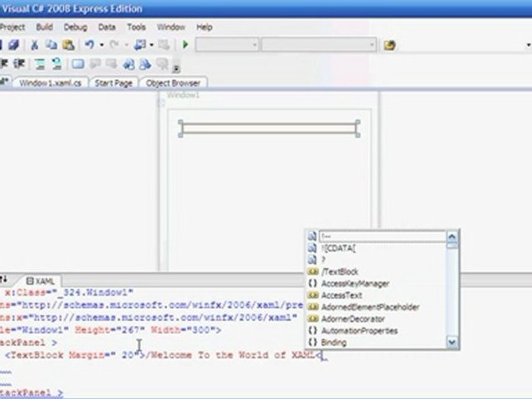Click the Height="267" attribute in XAML
This screenshot has height=399, width=532.
click(x=110, y=330)
